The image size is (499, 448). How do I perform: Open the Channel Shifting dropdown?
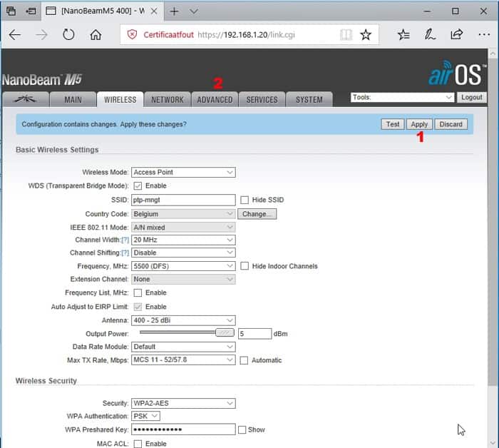183,253
